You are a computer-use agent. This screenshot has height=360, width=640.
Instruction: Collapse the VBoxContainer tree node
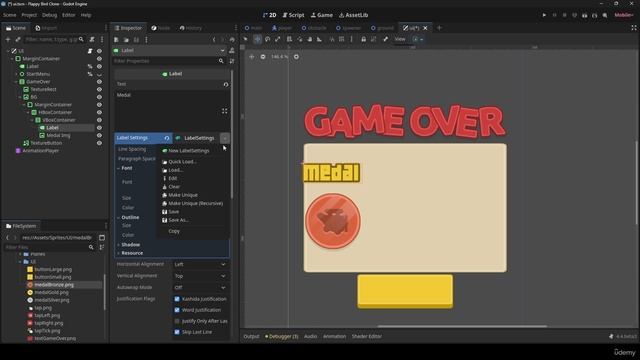coord(32,120)
